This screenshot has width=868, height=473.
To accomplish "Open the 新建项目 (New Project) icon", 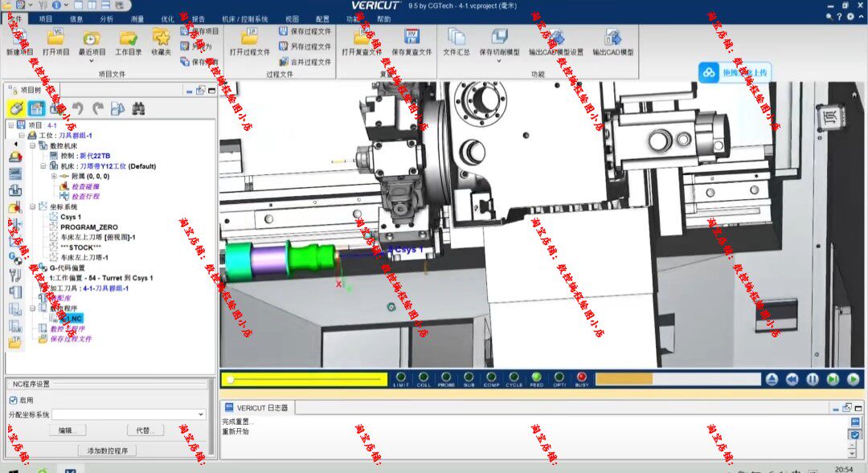I will click(x=19, y=39).
